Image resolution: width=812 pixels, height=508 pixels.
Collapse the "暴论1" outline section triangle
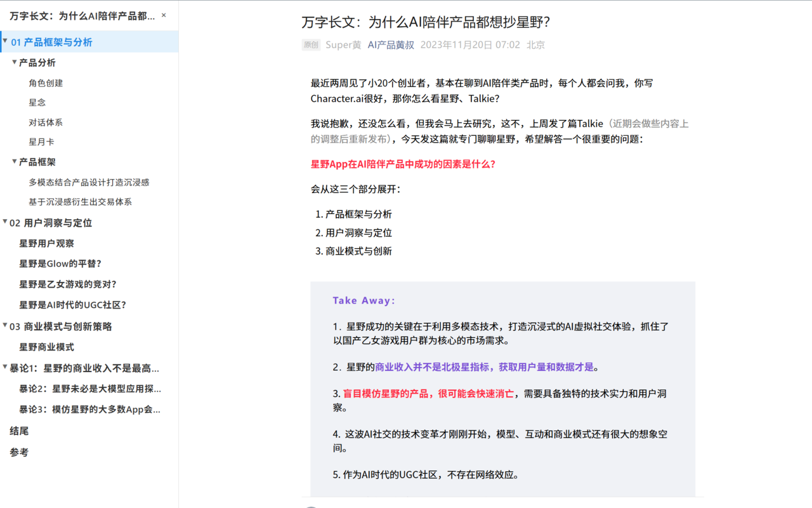pyautogui.click(x=6, y=365)
